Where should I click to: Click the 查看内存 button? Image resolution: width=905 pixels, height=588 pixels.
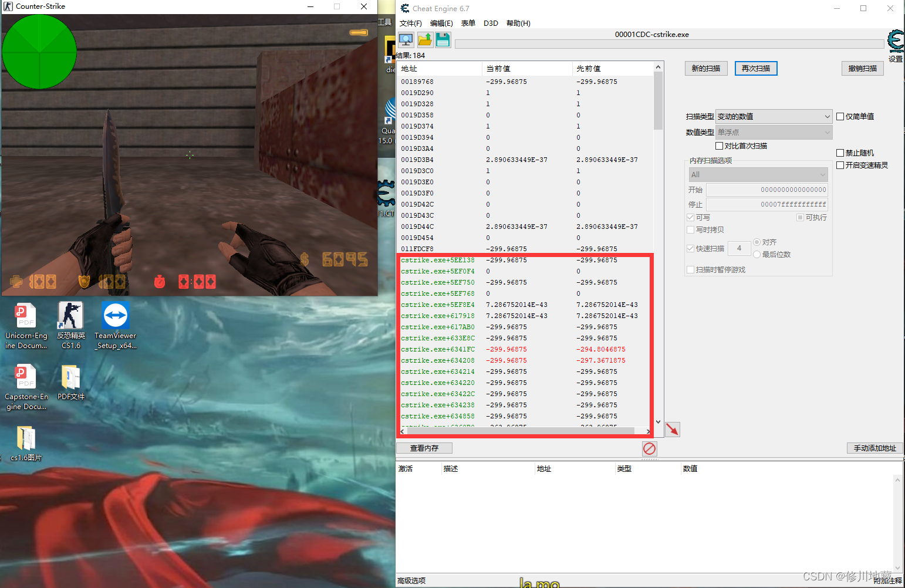click(x=424, y=448)
